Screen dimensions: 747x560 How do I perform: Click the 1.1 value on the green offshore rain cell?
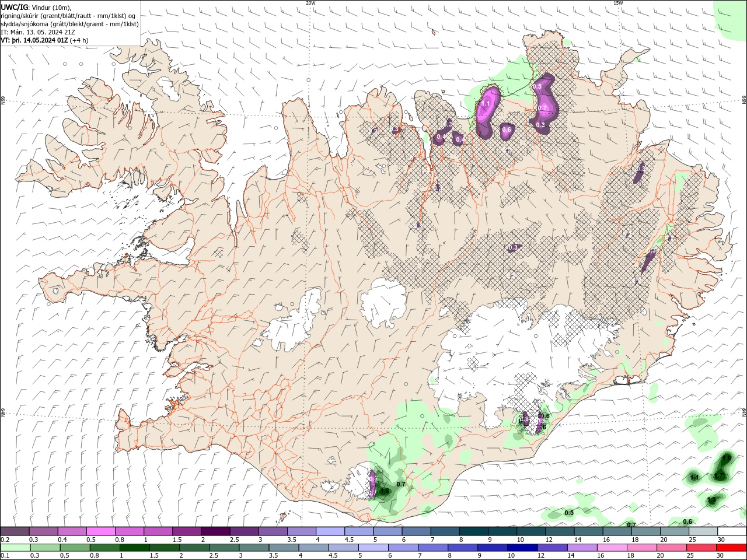pyautogui.click(x=694, y=478)
